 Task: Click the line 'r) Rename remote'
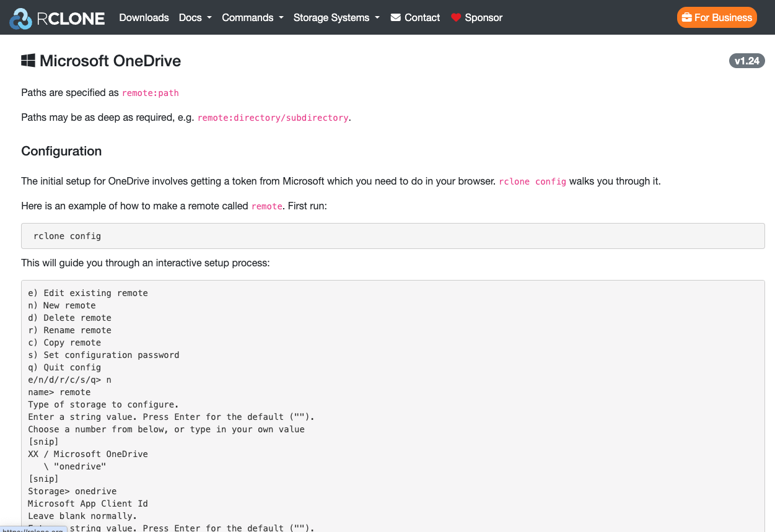pos(70,330)
